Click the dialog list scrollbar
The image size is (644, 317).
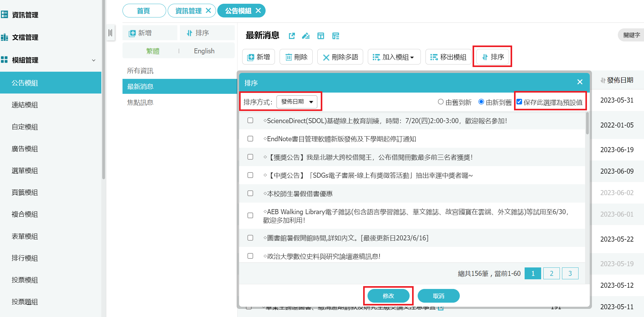[x=588, y=123]
